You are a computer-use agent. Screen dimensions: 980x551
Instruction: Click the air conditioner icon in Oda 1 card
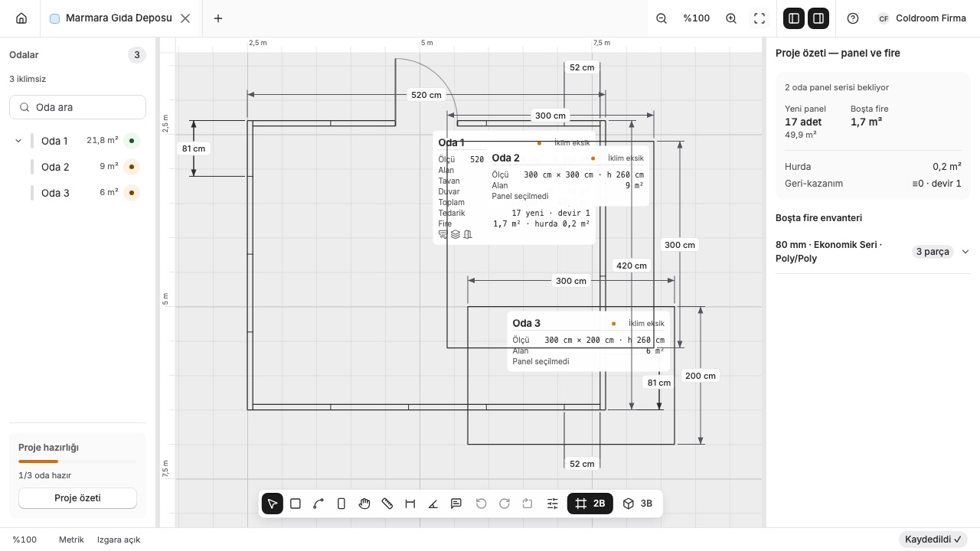click(443, 235)
